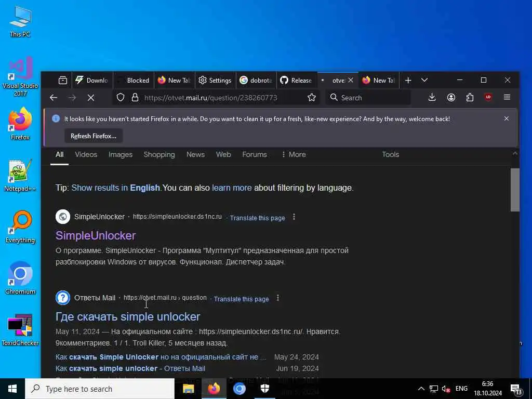Show results in English link

[116, 188]
